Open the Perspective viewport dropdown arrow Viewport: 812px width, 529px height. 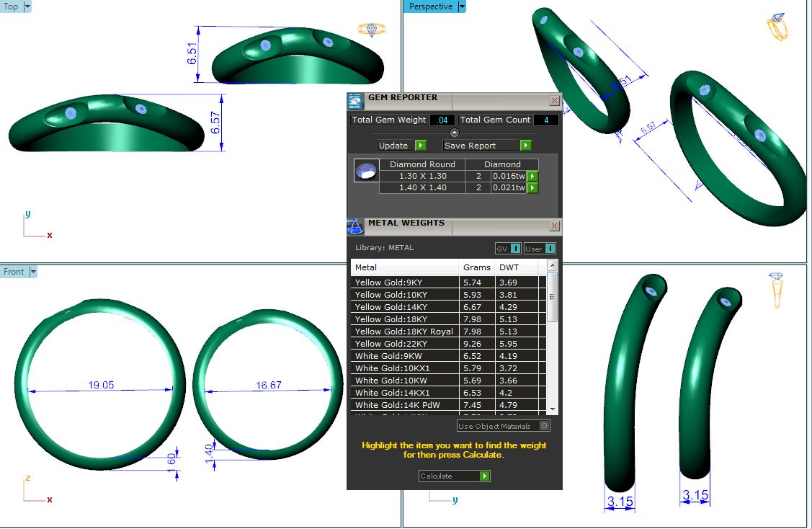[462, 6]
